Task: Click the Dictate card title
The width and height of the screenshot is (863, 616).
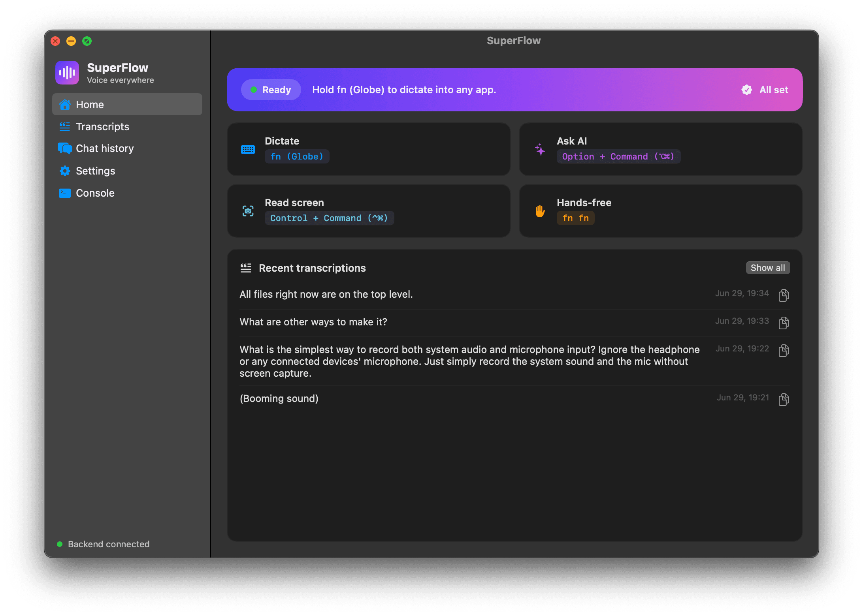Action: click(282, 141)
